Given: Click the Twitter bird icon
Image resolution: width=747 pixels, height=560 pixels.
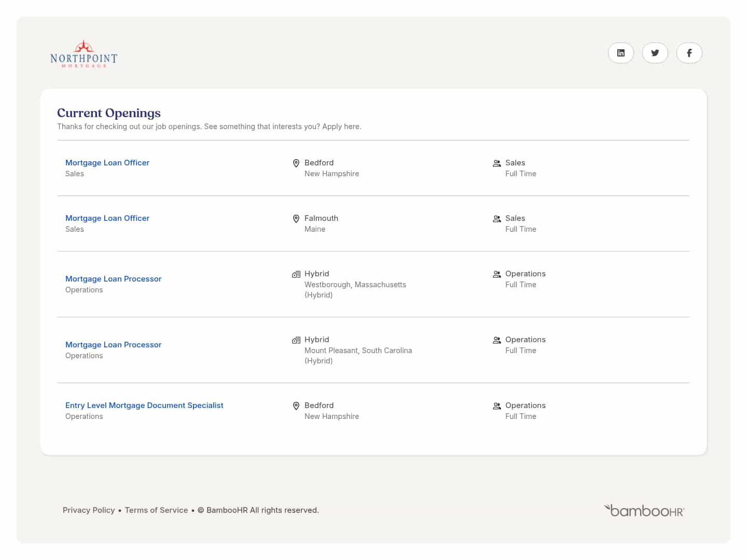Looking at the screenshot, I should point(655,53).
